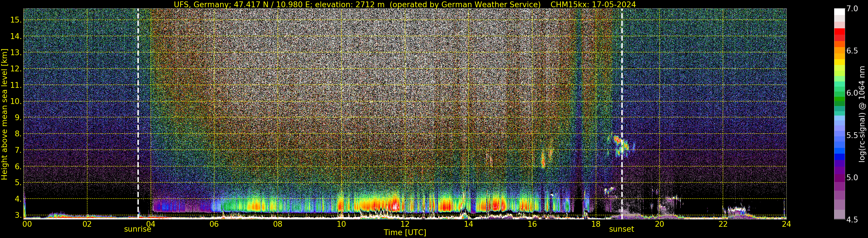This screenshot has width=868, height=238.
Task: Click the colorbar '6.0' value label
Action: [852, 93]
